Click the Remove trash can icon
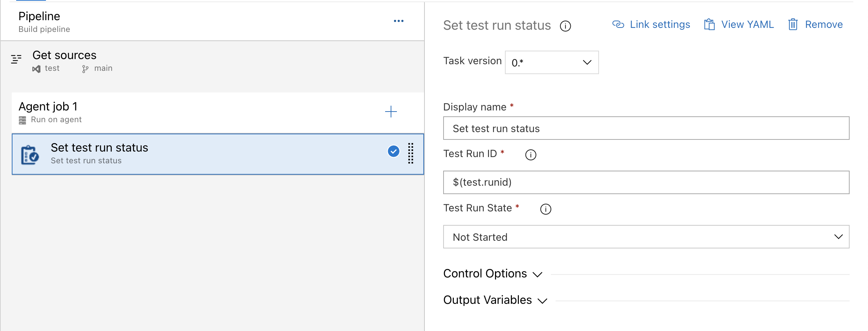This screenshot has width=868, height=331. [793, 24]
